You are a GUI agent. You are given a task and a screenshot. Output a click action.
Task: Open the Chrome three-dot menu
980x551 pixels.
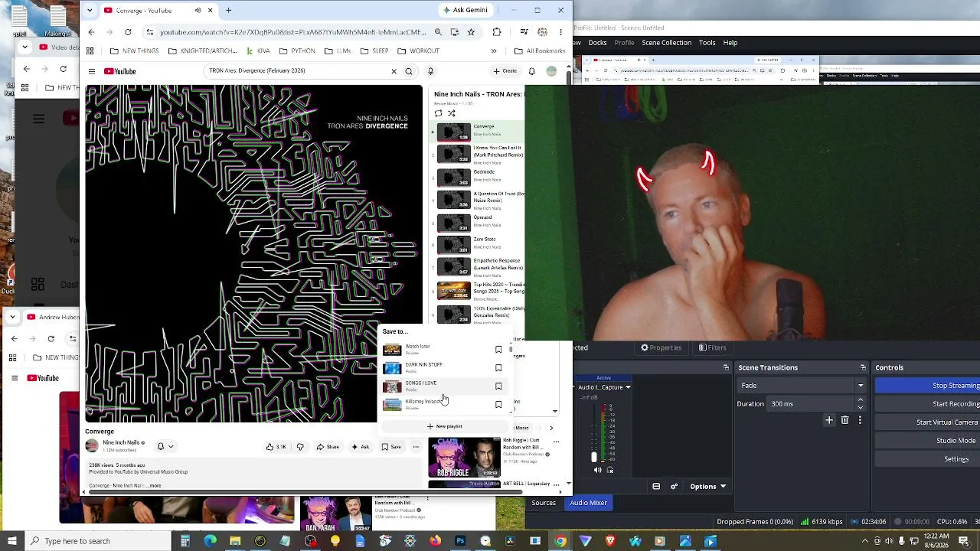coord(561,32)
